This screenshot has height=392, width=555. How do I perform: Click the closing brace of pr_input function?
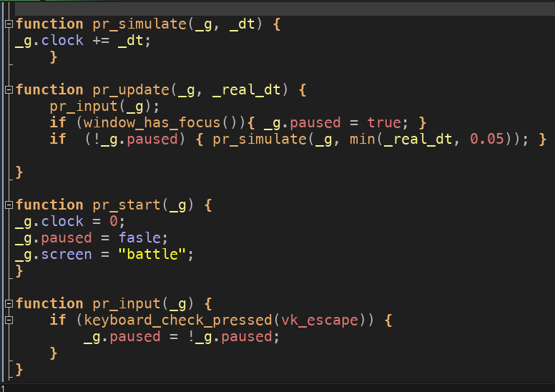19,370
